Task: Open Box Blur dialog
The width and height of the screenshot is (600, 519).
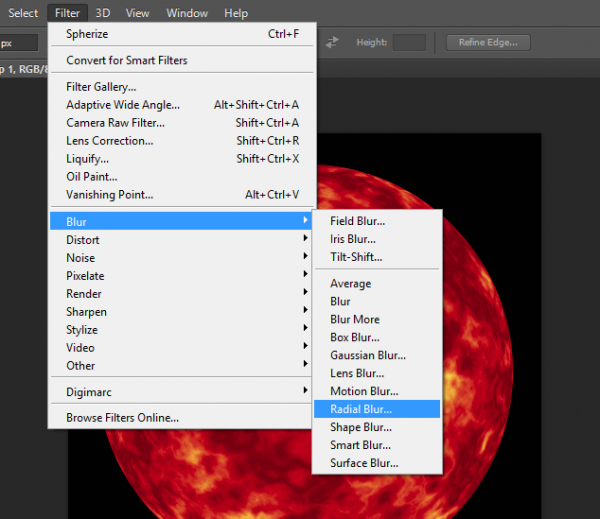Action: (377, 338)
